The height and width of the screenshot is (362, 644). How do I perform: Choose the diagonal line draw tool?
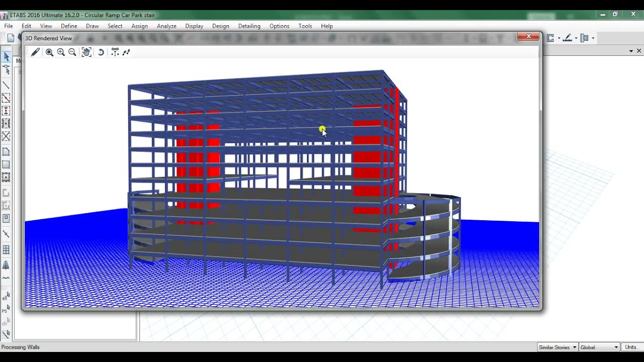coord(6,85)
